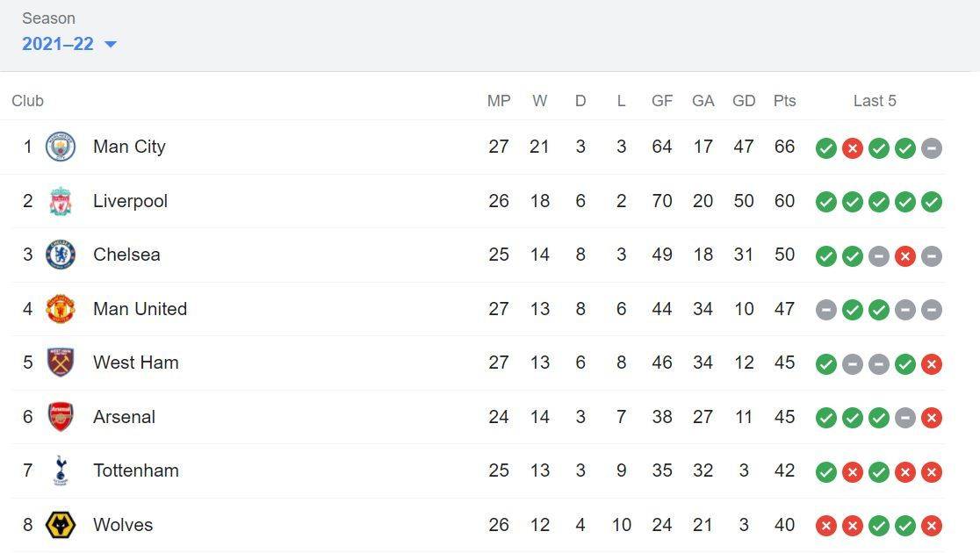Click the Tottenham cockerel crest
Screen dimensions: 980x553
[x=61, y=470]
